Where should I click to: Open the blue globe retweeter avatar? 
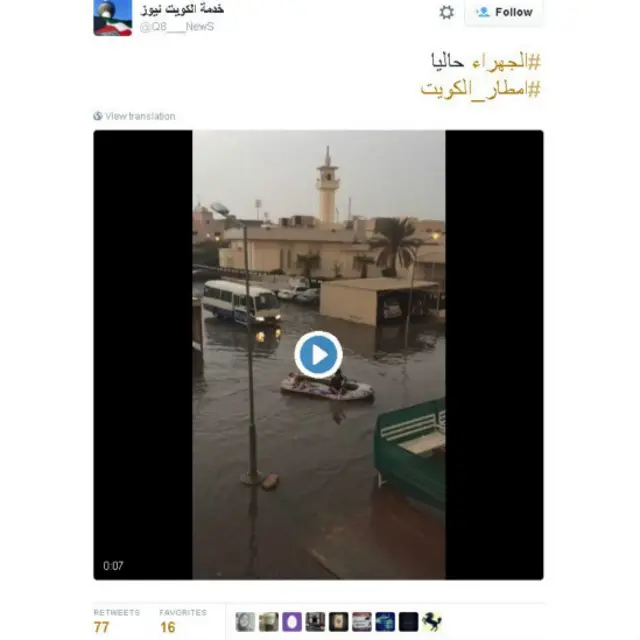(385, 622)
